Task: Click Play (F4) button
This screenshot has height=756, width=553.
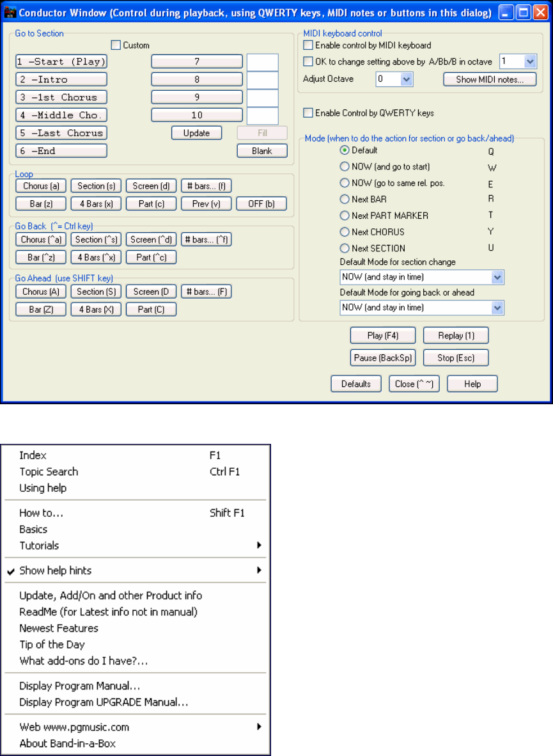Action: pos(383,336)
